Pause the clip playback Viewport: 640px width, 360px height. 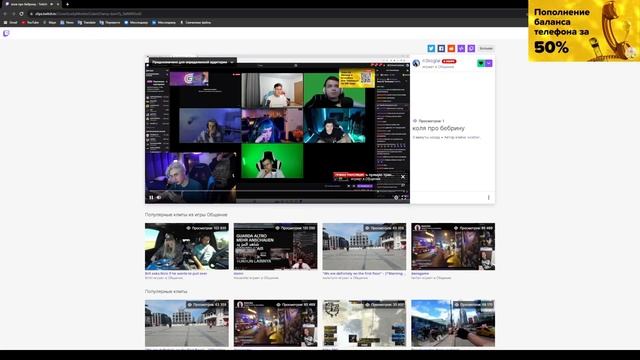(151, 198)
